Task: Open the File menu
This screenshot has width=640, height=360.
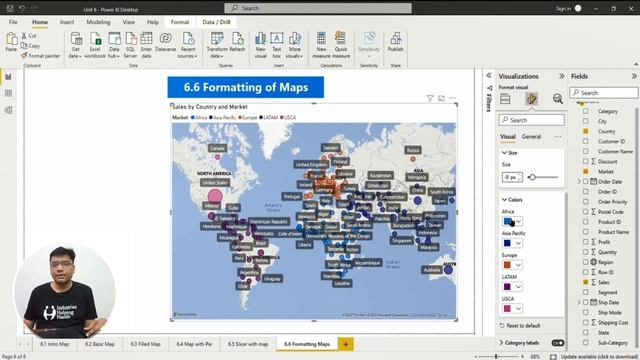Action: pyautogui.click(x=13, y=22)
